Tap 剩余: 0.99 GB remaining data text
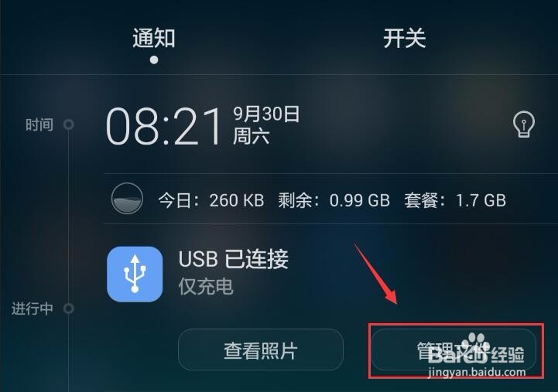 coord(334,200)
